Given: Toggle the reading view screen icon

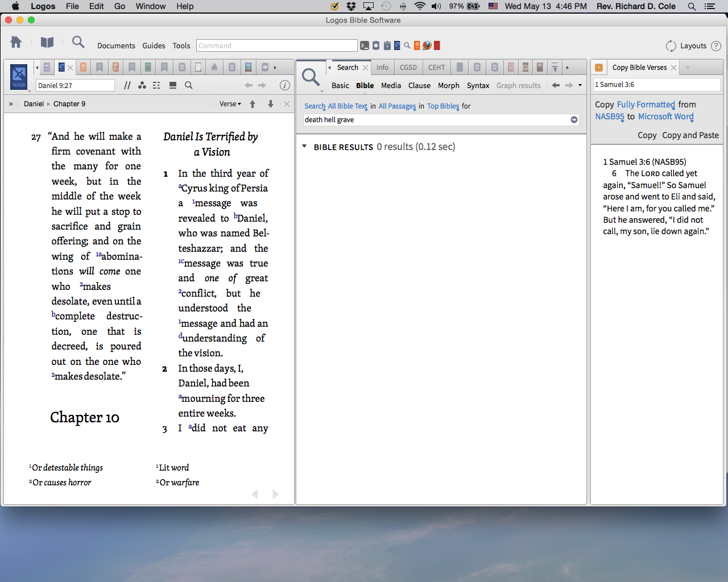Looking at the screenshot, I should 173,85.
